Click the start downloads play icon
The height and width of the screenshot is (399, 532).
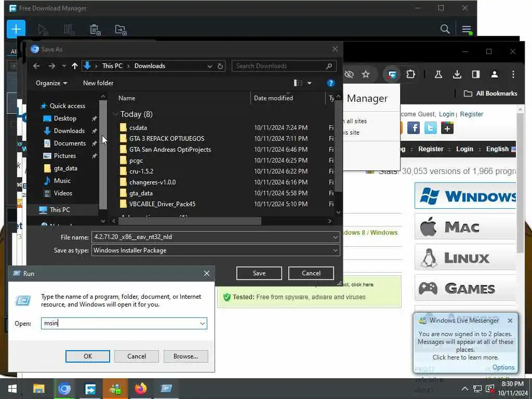point(43,30)
